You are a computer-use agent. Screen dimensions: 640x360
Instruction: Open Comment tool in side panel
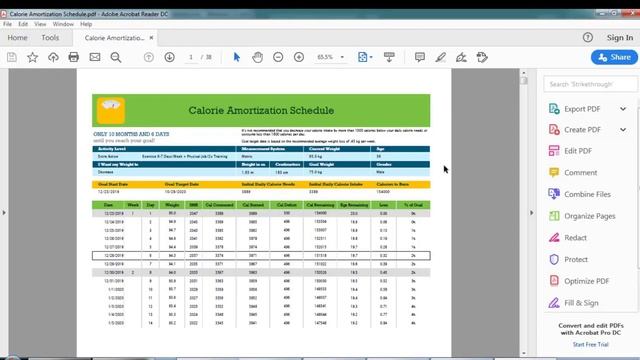[580, 173]
